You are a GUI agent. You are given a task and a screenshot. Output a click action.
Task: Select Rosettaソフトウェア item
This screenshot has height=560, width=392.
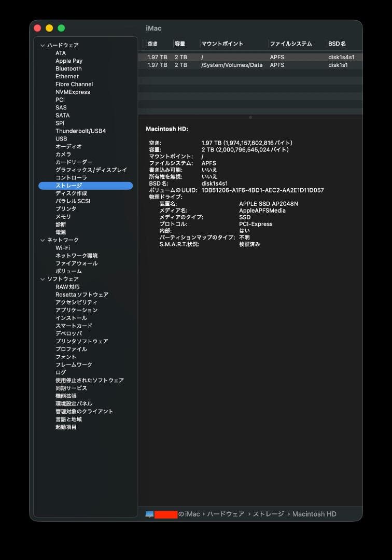point(82,295)
